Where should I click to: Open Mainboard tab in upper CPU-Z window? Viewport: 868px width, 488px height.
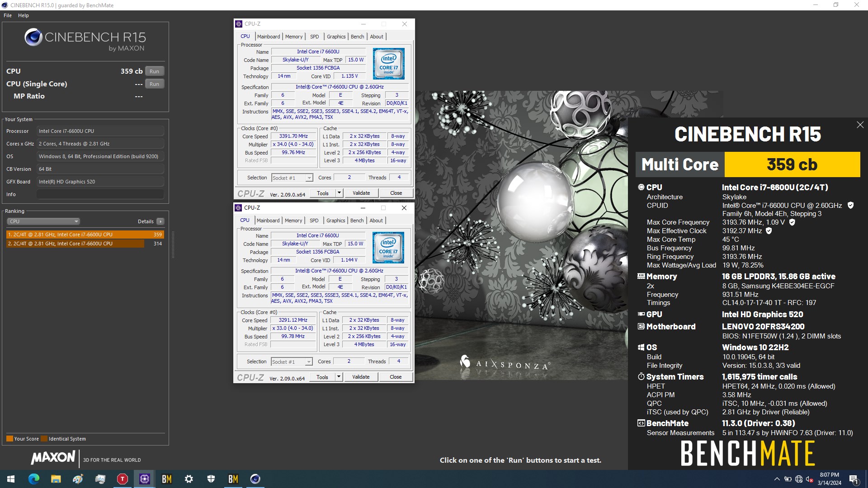click(269, 37)
